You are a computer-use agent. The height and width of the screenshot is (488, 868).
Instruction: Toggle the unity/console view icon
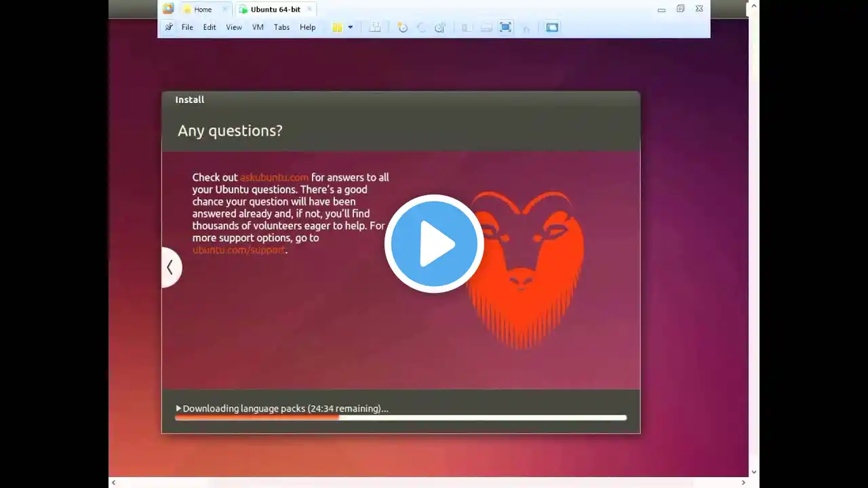[552, 27]
